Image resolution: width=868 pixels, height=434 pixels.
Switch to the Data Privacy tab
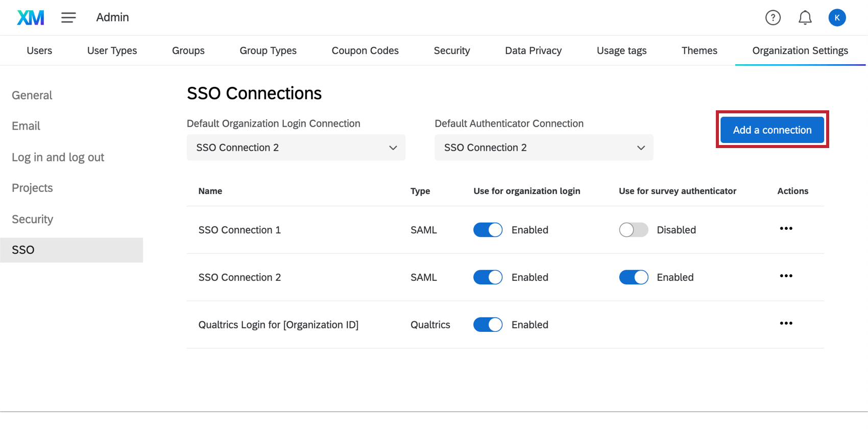(533, 51)
